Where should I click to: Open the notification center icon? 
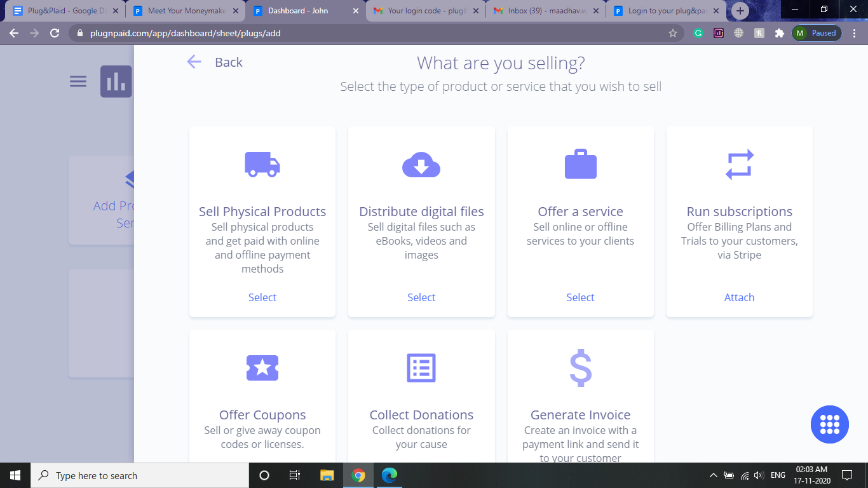846,475
